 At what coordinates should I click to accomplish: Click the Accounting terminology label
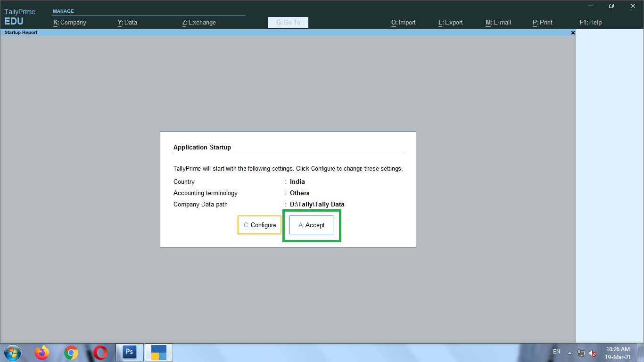coord(206,193)
